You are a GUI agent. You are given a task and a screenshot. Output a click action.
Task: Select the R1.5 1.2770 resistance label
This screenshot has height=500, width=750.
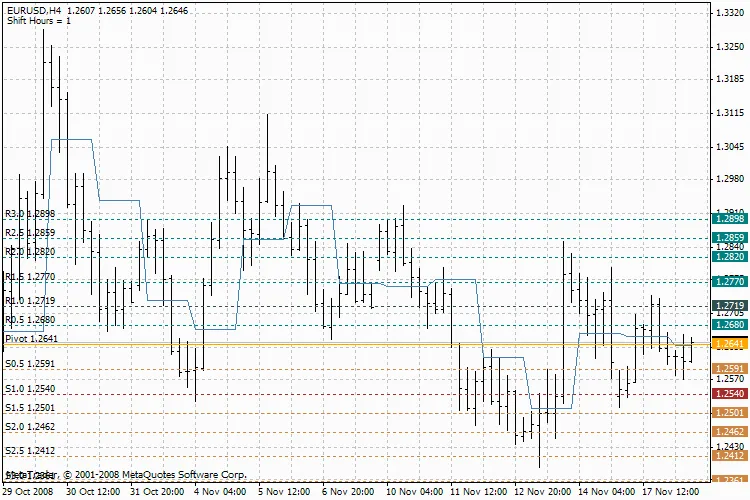(30, 276)
